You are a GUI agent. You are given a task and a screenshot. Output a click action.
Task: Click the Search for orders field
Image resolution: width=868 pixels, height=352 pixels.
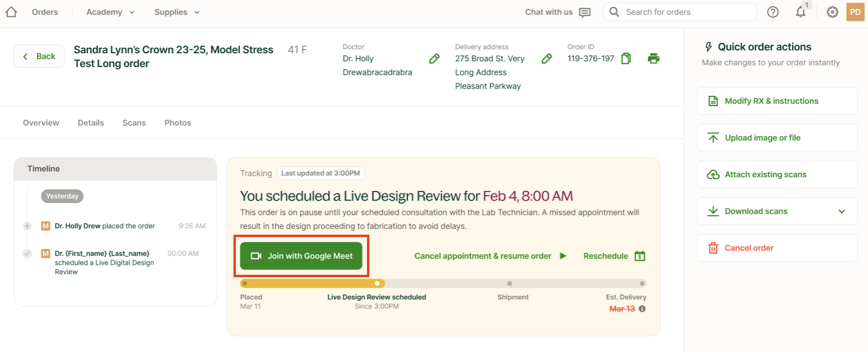(679, 11)
